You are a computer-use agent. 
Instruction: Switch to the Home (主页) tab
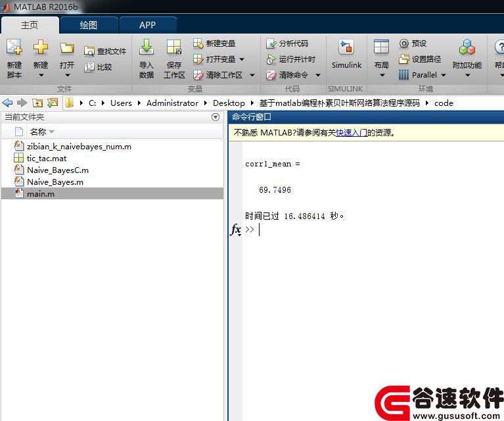pyautogui.click(x=30, y=25)
